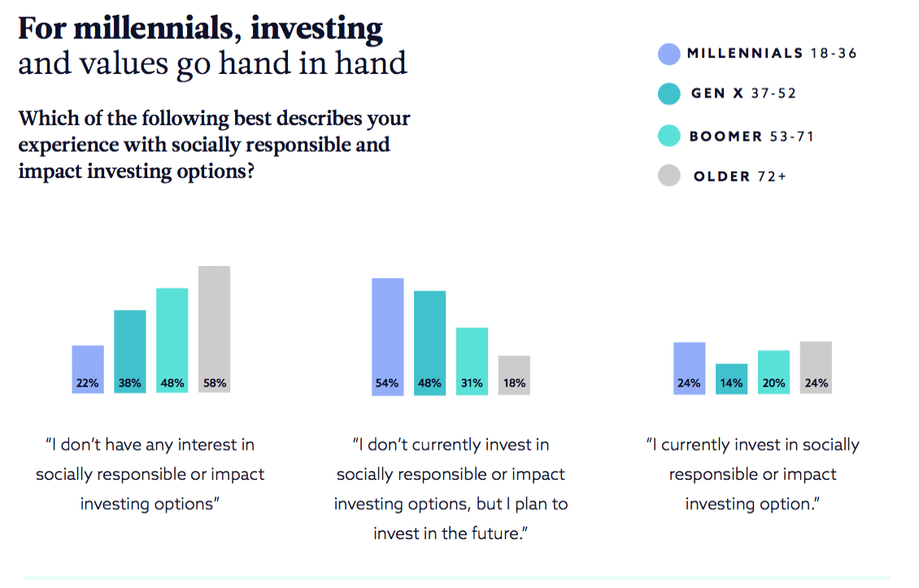Click the 'plan to invest in the future' caption
The width and height of the screenshot is (919, 588).
click(451, 489)
